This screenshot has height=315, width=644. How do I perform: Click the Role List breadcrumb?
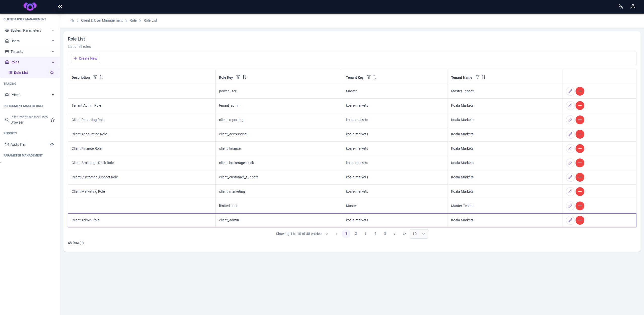coord(150,20)
